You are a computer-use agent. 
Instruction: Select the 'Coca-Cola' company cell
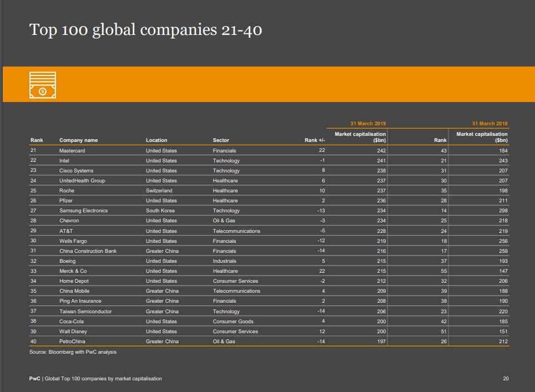71,322
